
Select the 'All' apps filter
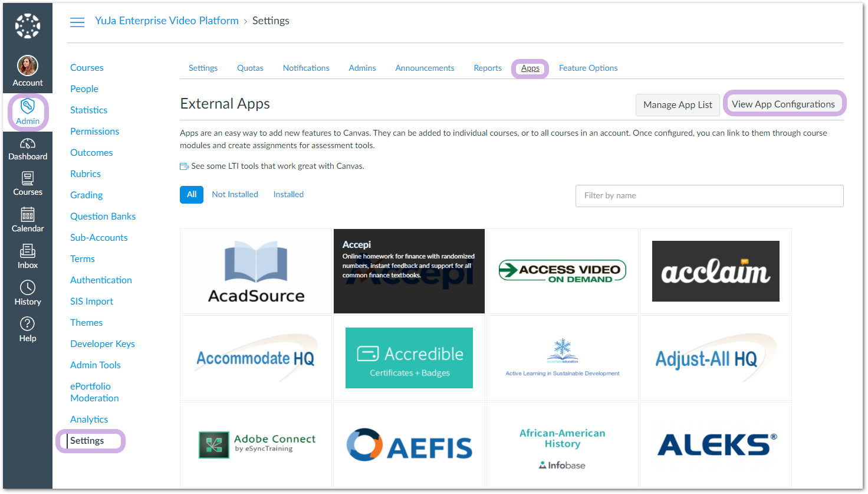[192, 194]
